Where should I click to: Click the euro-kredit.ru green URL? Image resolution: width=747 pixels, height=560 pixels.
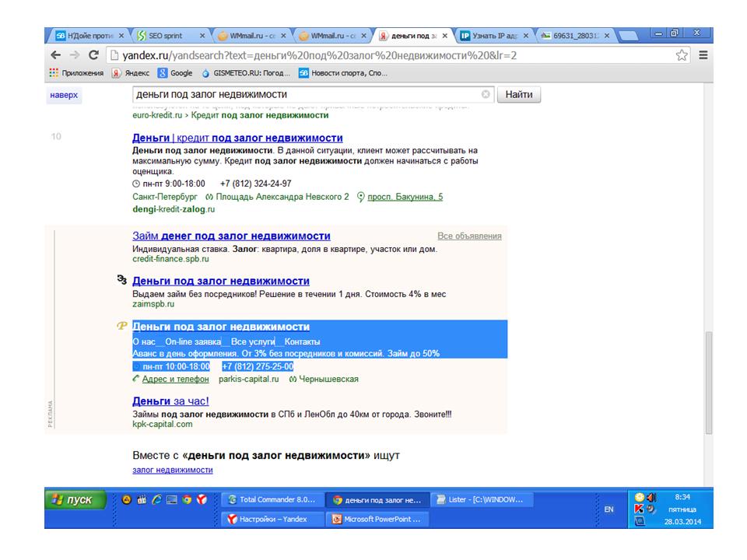coord(157,115)
